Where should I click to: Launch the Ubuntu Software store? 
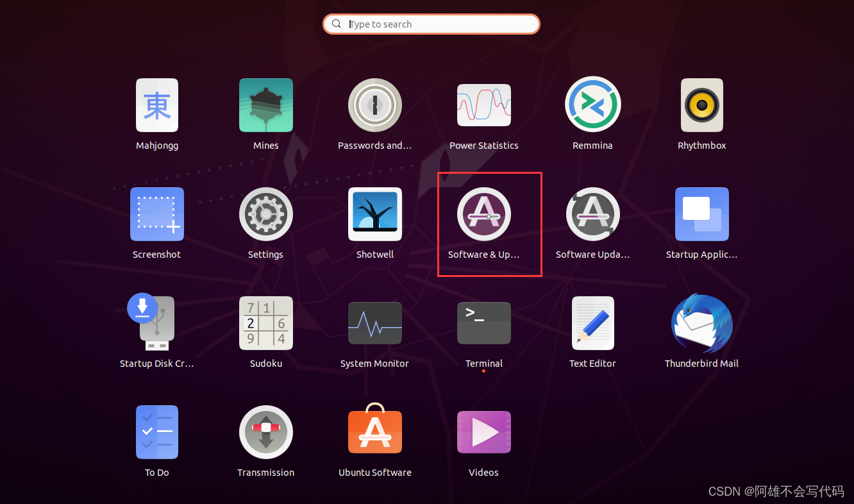click(375, 428)
